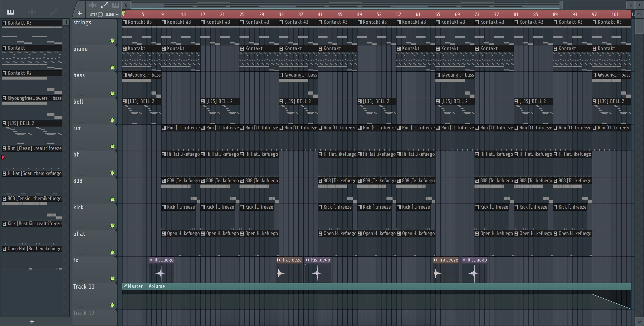The width and height of the screenshot is (644, 326).
Task: Mute the bell track
Action: pyautogui.click(x=112, y=120)
